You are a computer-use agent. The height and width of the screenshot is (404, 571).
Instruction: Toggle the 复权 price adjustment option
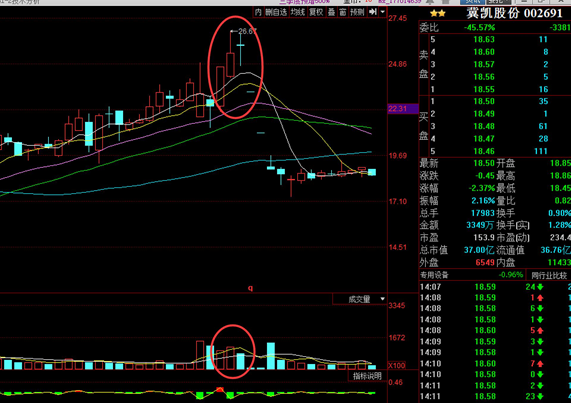(316, 12)
